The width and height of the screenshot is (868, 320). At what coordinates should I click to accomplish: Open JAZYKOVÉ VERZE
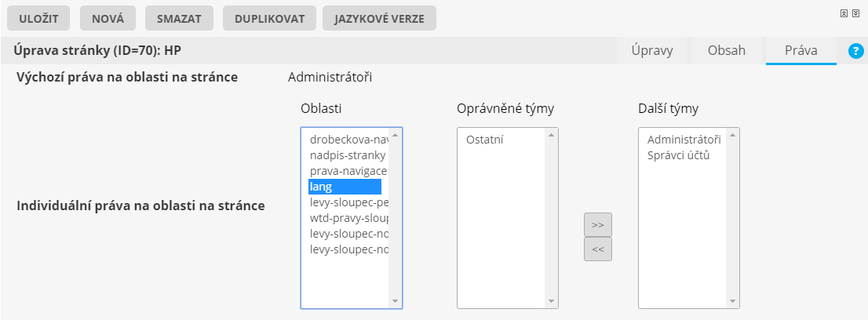379,19
